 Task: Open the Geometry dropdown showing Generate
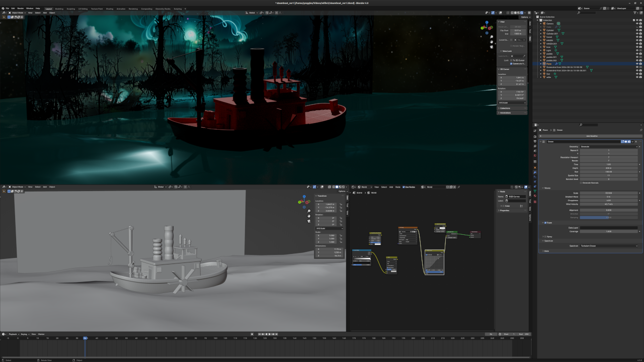click(x=609, y=146)
